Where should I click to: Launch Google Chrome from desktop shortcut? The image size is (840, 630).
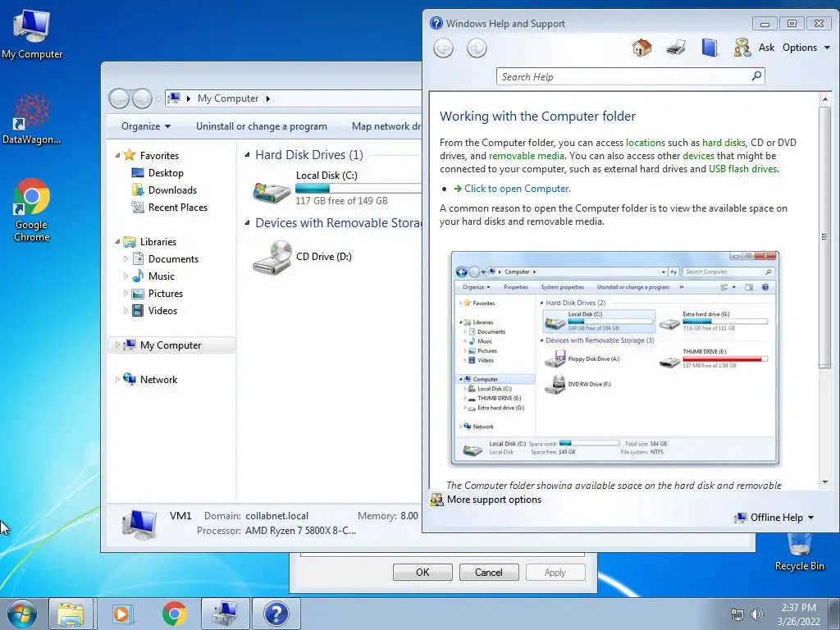(x=32, y=209)
